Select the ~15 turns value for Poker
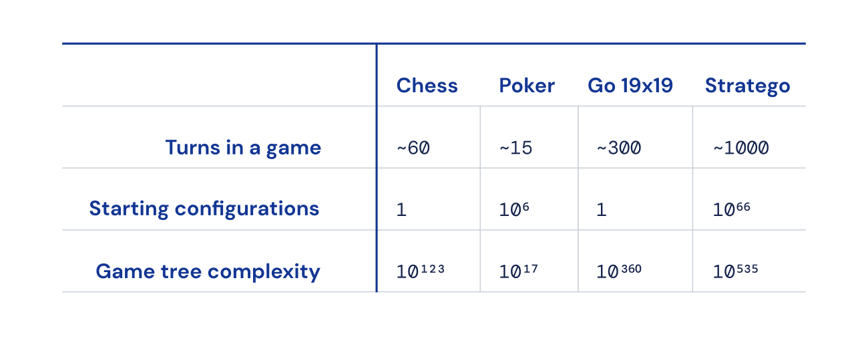This screenshot has height=337, width=868. (516, 148)
